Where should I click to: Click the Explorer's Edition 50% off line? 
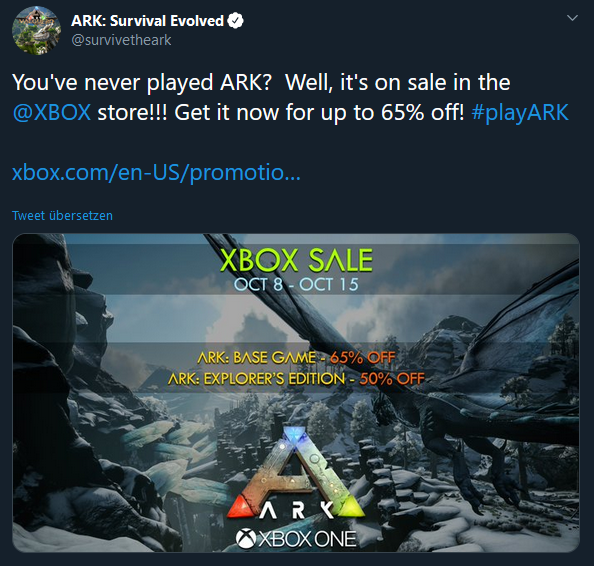pyautogui.click(x=296, y=379)
